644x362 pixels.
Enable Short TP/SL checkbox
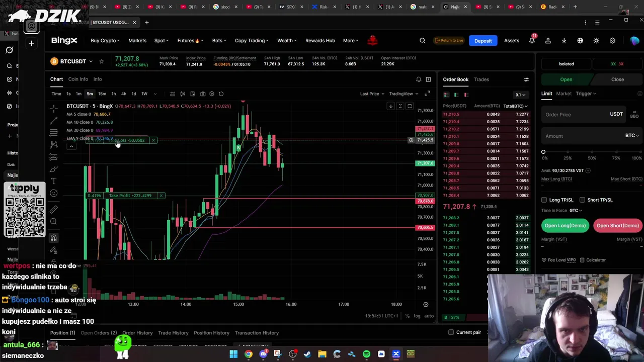pyautogui.click(x=582, y=200)
